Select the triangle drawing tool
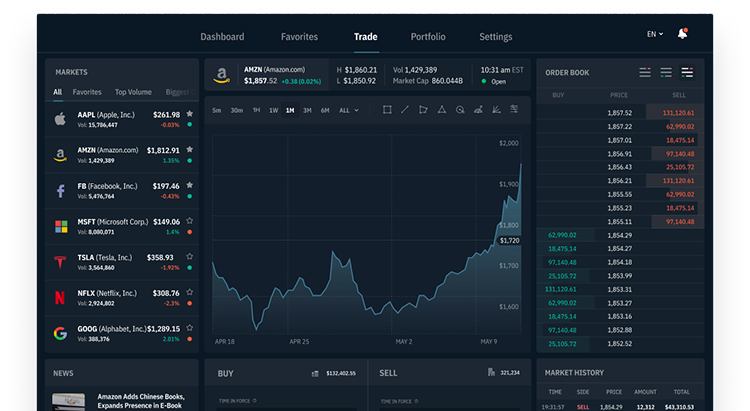The height and width of the screenshot is (411, 750). coord(442,110)
